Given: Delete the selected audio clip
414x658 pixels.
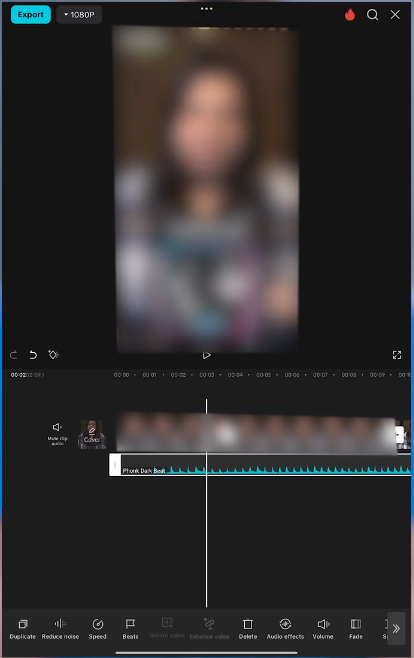Looking at the screenshot, I should click(247, 629).
